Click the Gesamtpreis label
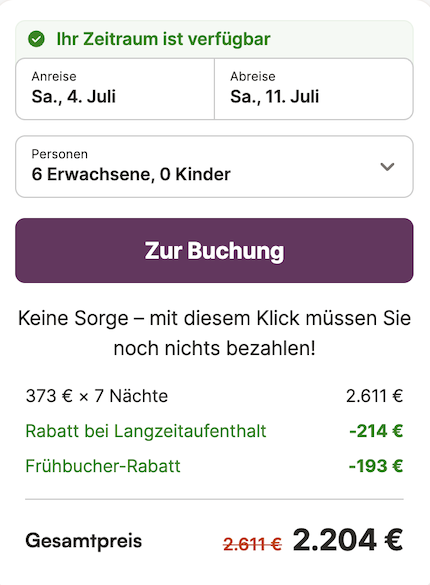Image resolution: width=430 pixels, height=585 pixels. (84, 541)
